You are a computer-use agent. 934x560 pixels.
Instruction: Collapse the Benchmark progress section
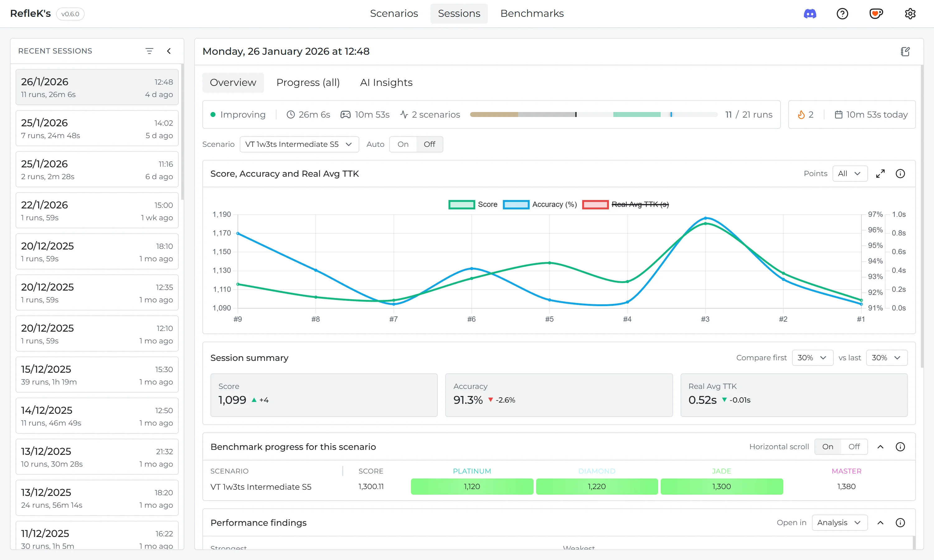tap(880, 447)
